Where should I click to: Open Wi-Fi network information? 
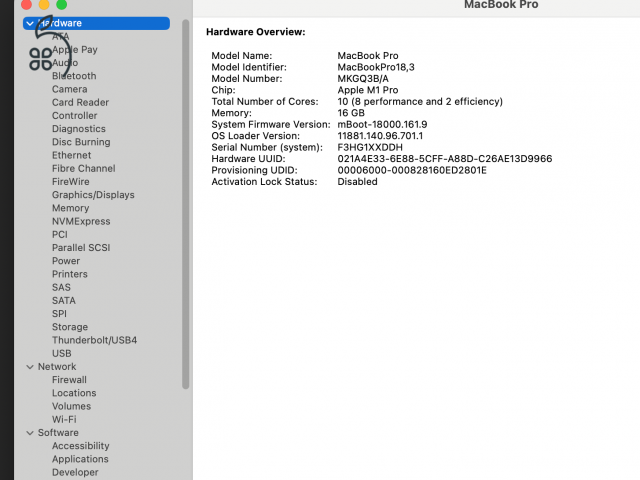tap(64, 420)
